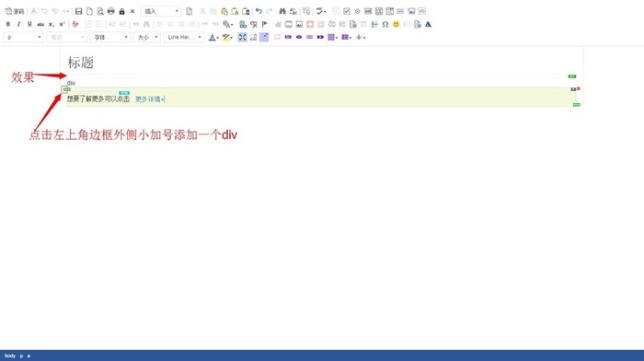
Task: Toggle Bold formatting
Action: [7, 24]
